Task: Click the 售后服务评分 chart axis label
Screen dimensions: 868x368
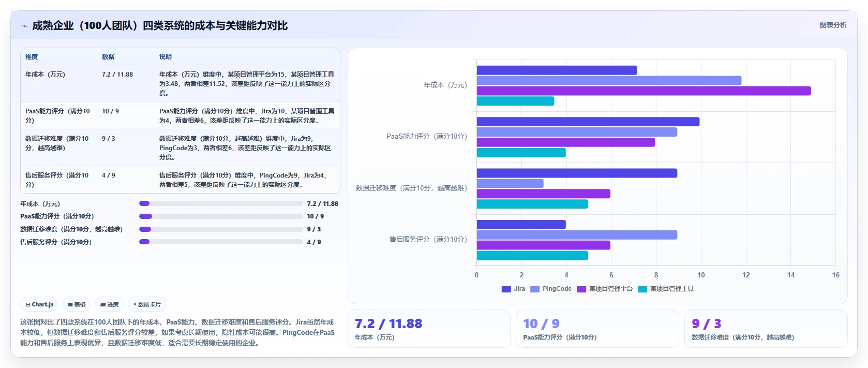Action: [x=428, y=240]
